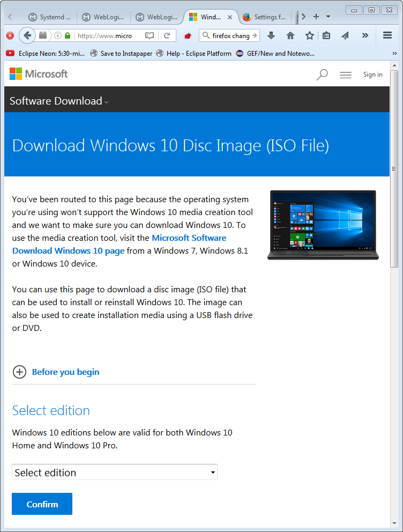Image resolution: width=403 pixels, height=532 pixels.
Task: Submit search with the go arrow
Action: point(255,35)
